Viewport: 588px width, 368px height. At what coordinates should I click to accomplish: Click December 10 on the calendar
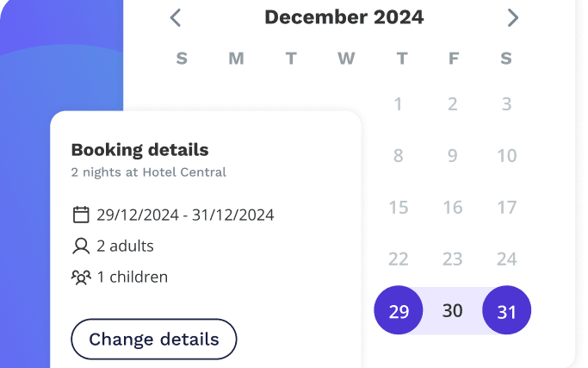pos(506,156)
